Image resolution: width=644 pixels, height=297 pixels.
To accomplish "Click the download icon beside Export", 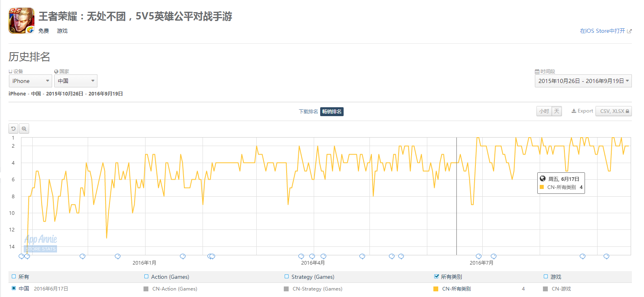I will (574, 111).
